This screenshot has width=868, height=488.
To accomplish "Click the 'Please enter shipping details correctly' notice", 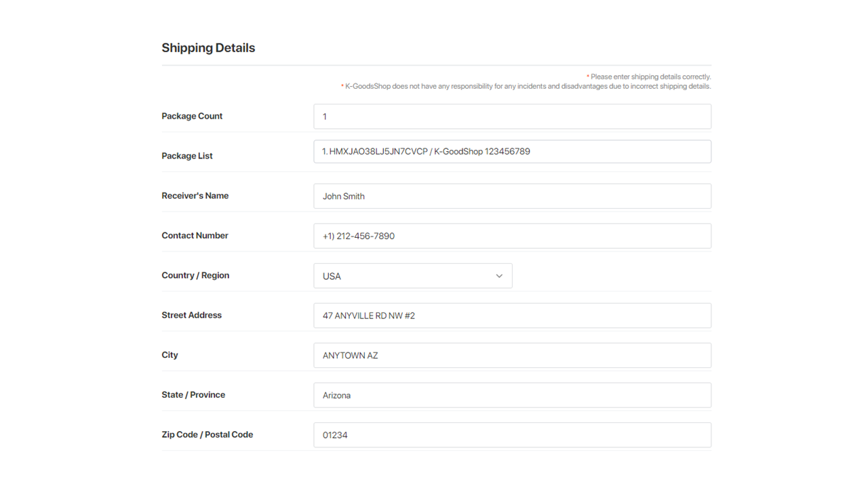I will pyautogui.click(x=650, y=77).
